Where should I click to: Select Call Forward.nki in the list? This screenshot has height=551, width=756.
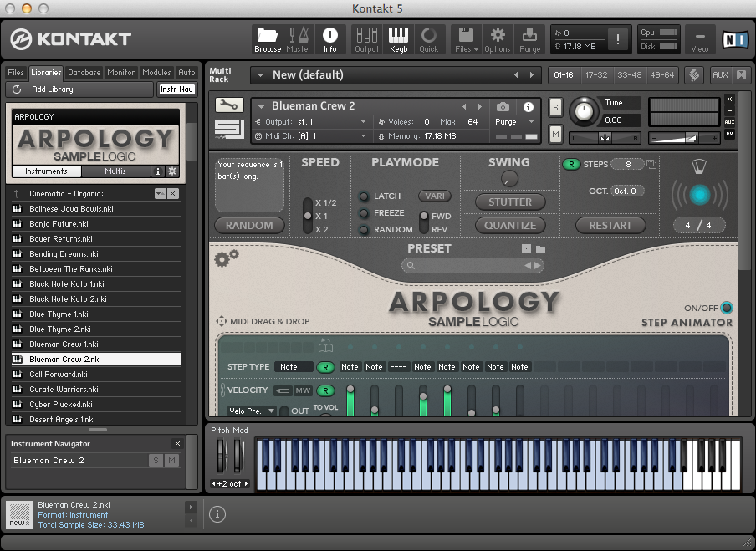coord(96,375)
